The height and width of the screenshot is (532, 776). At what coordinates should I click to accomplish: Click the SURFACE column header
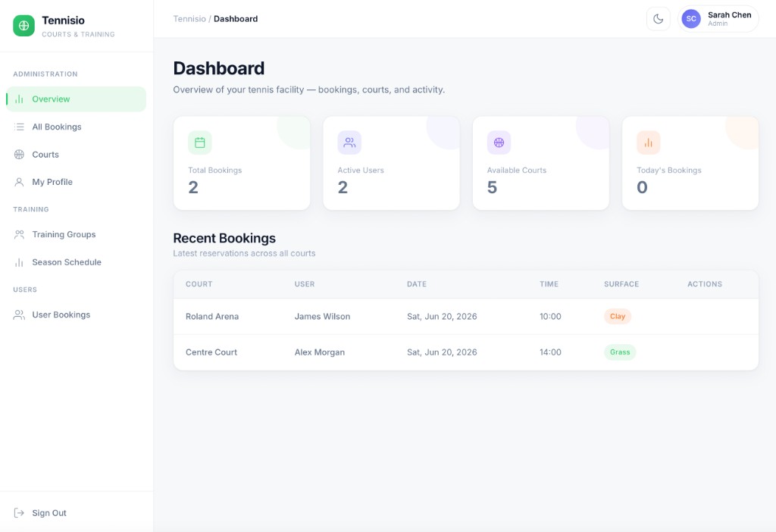click(621, 284)
